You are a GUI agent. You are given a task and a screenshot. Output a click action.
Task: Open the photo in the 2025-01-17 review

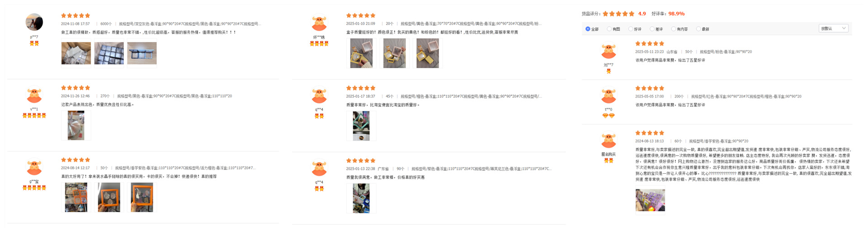[x=361, y=126]
